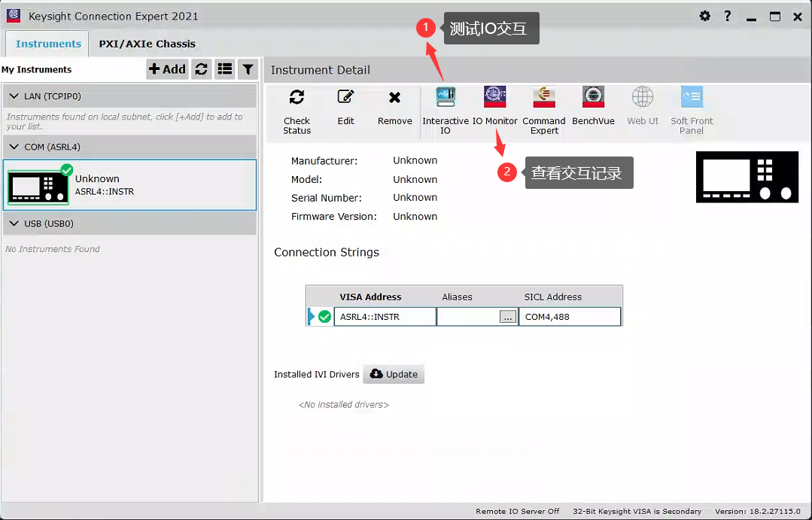
Task: Open help question mark
Action: click(728, 16)
